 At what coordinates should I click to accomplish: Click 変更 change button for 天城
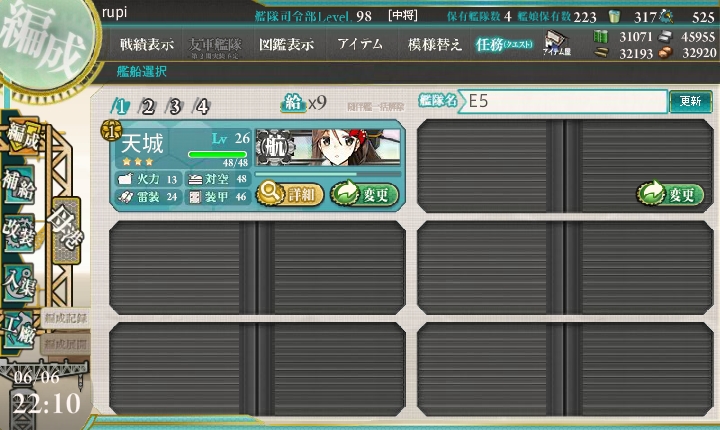pyautogui.click(x=365, y=194)
